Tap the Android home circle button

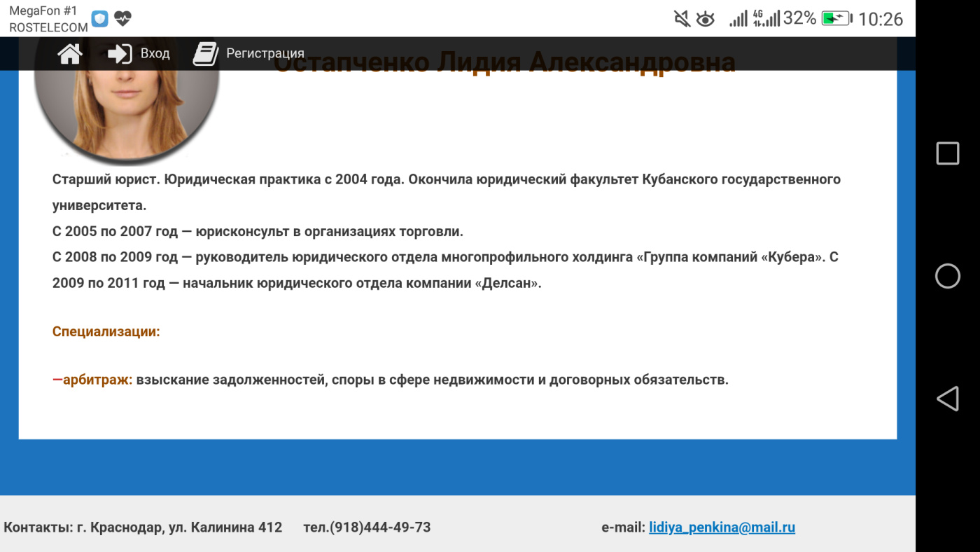(x=947, y=276)
